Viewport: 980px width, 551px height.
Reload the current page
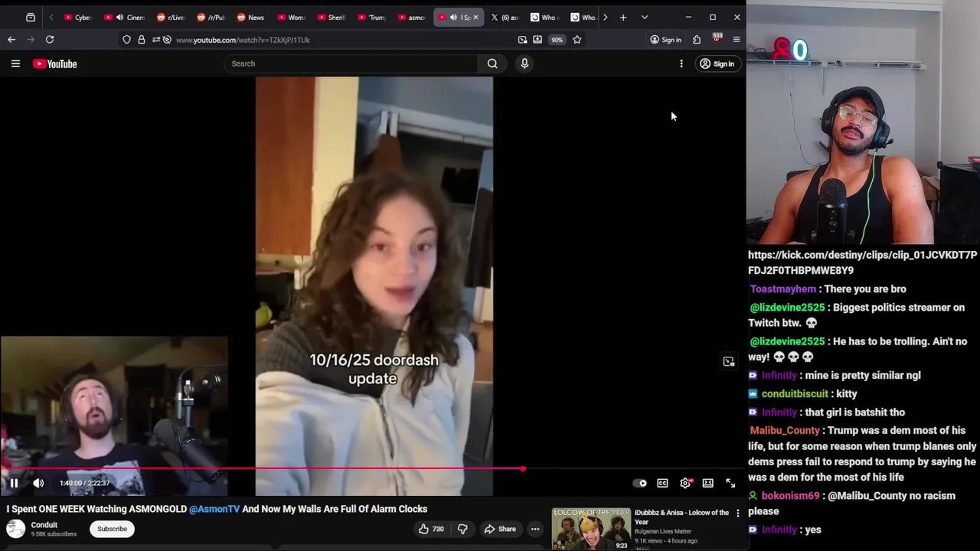pos(50,40)
